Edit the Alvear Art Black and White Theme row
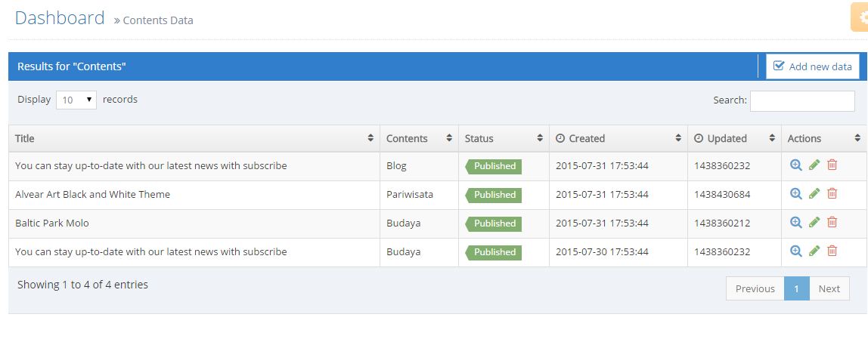 click(x=814, y=193)
